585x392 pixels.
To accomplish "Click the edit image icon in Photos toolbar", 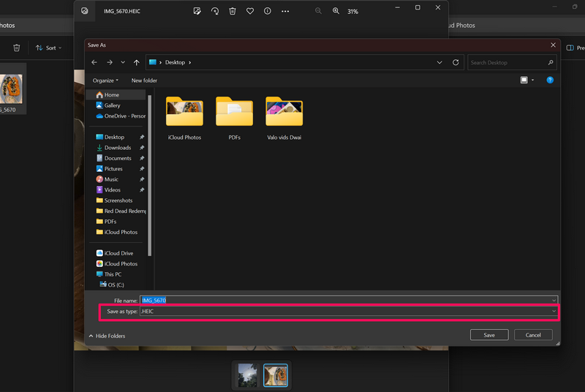I will 197,11.
